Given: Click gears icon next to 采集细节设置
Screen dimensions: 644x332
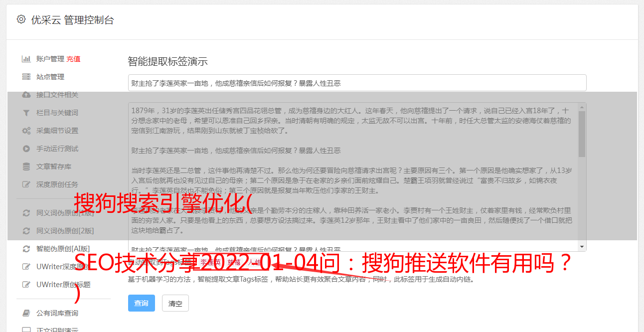Looking at the screenshot, I should 26,131.
